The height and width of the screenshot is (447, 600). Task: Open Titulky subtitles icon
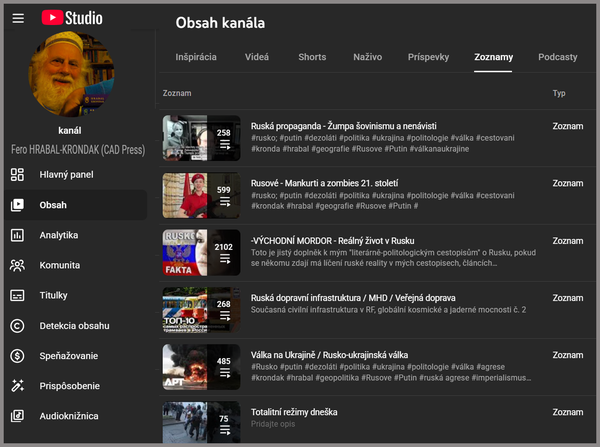(x=18, y=295)
